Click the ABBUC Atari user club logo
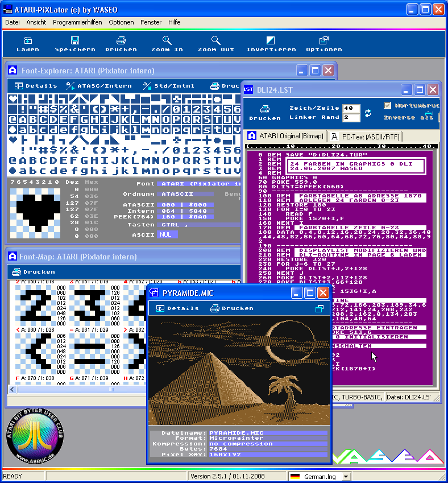Image resolution: width=448 pixels, height=483 pixels. pos(35,436)
